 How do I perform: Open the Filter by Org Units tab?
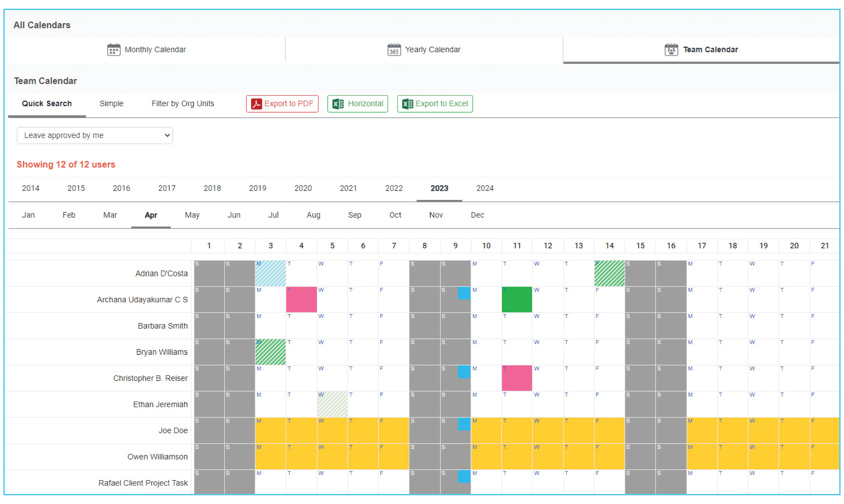coord(182,104)
